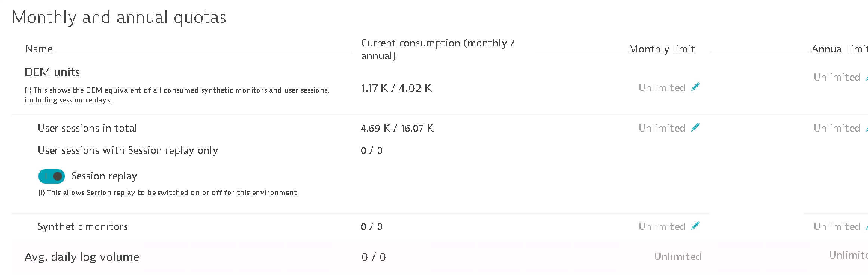Select the Synthetic monitors row label
The height and width of the screenshot is (275, 868).
(x=83, y=227)
